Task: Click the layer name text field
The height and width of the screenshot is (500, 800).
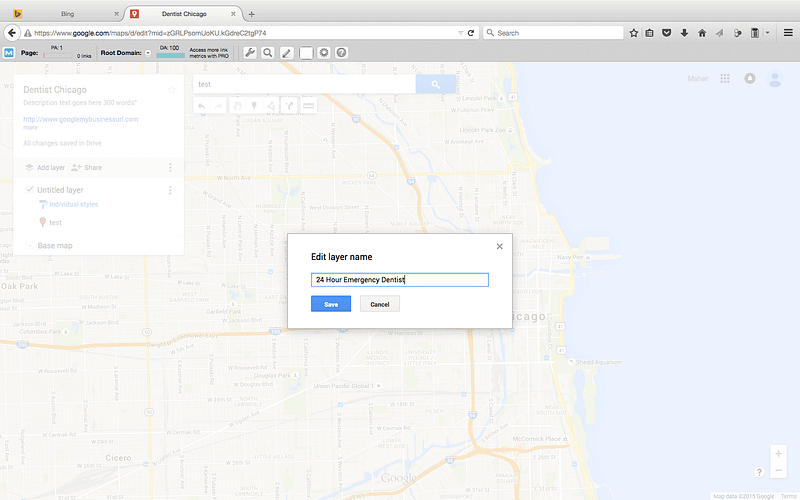Action: [399, 280]
